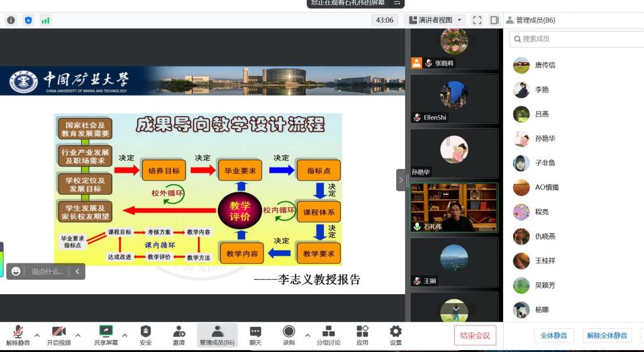Toggle the member side panel icon
The height and width of the screenshot is (352, 644).
[x=494, y=20]
